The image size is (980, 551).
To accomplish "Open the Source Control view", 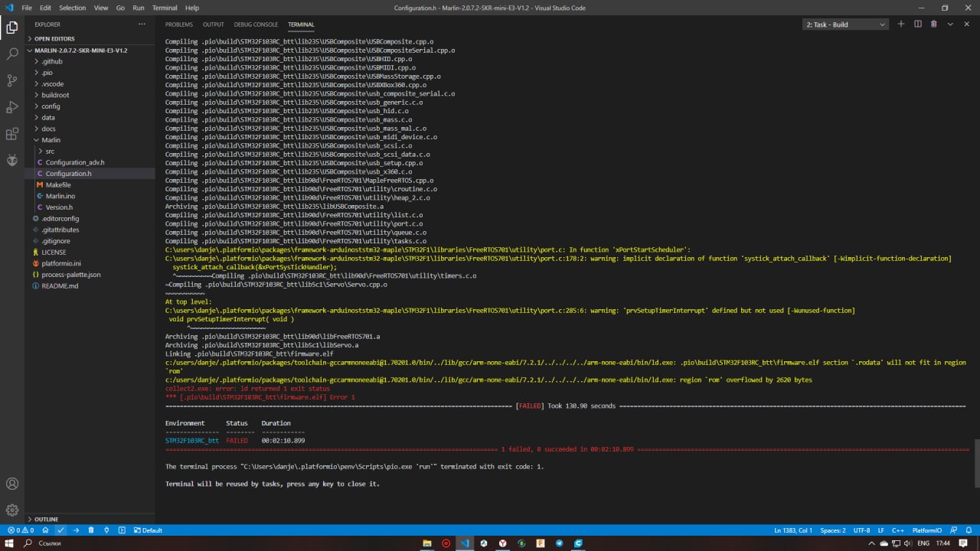I will pos(12,80).
